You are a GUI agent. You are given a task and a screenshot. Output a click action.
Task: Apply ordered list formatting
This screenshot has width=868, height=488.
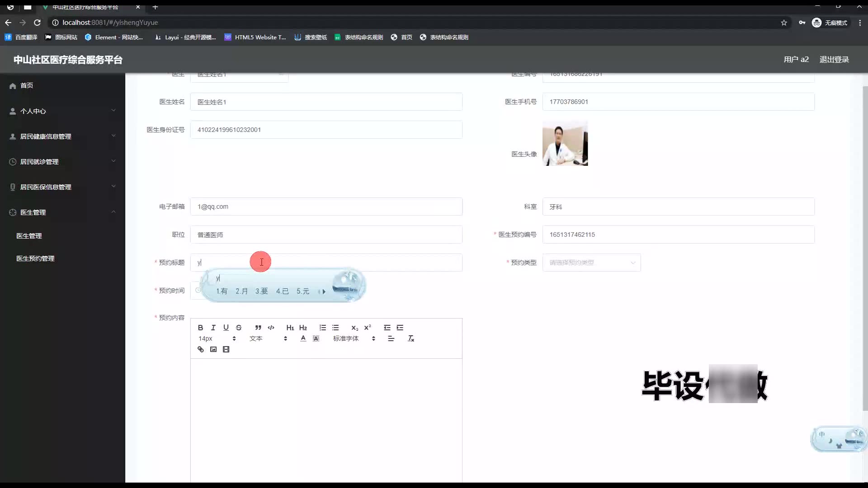pos(322,328)
